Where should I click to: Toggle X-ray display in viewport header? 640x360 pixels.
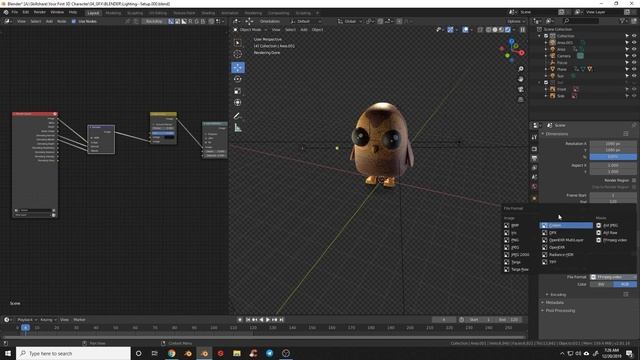pos(480,29)
